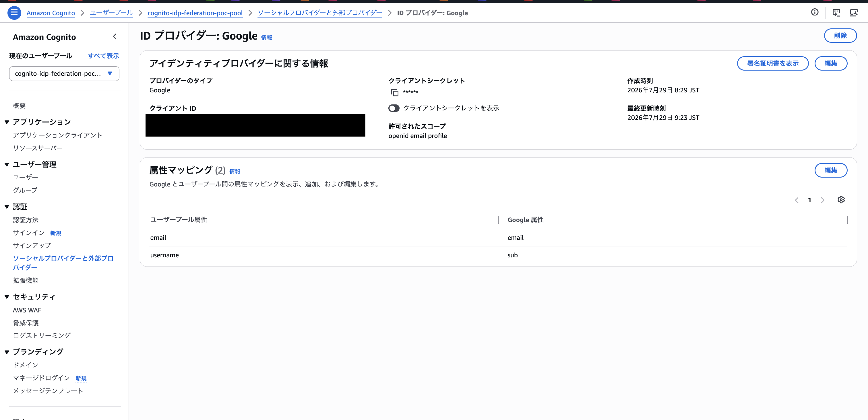Click the 新規 badge beside マネージドログイン
The image size is (868, 420).
click(x=81, y=378)
